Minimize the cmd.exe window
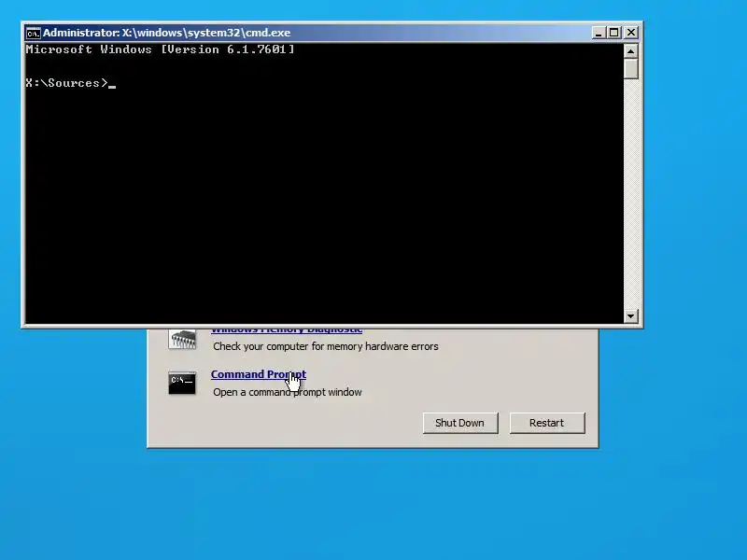This screenshot has width=747, height=560. (x=599, y=33)
